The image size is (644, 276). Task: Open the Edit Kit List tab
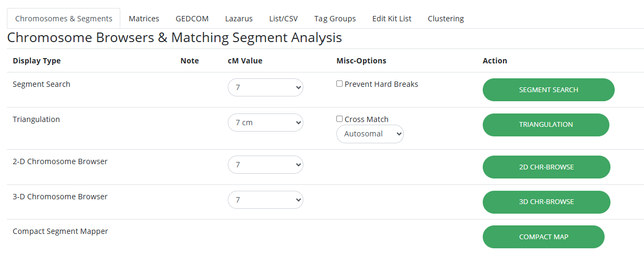pyautogui.click(x=392, y=19)
